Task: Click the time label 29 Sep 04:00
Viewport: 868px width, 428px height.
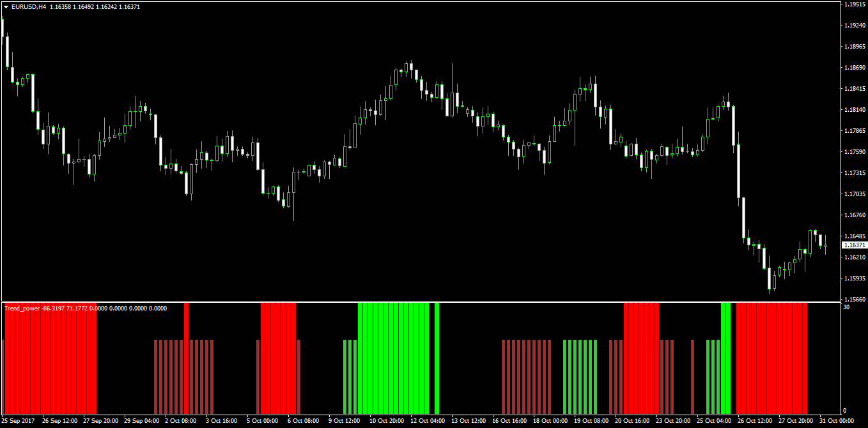Action: (x=141, y=422)
